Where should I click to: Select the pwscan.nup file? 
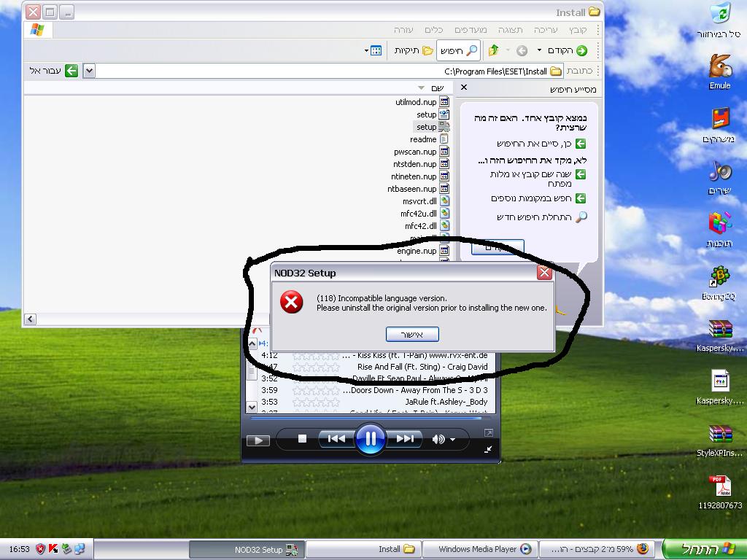coord(415,152)
